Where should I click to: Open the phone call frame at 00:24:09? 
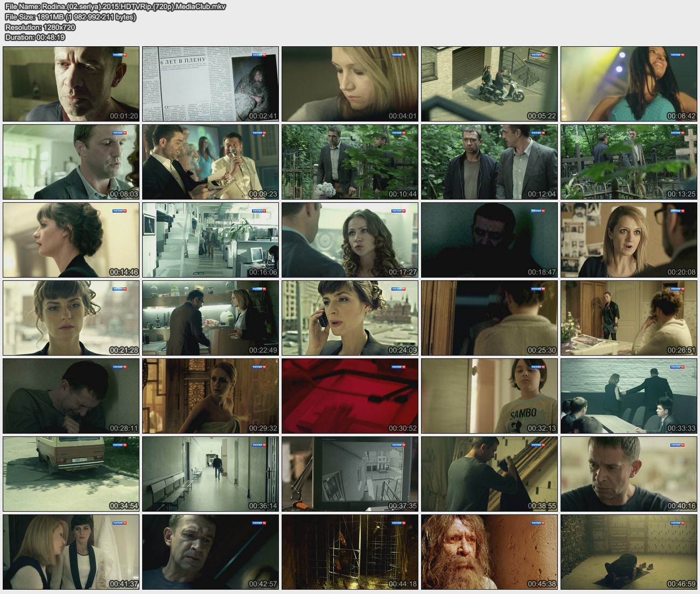(350, 318)
